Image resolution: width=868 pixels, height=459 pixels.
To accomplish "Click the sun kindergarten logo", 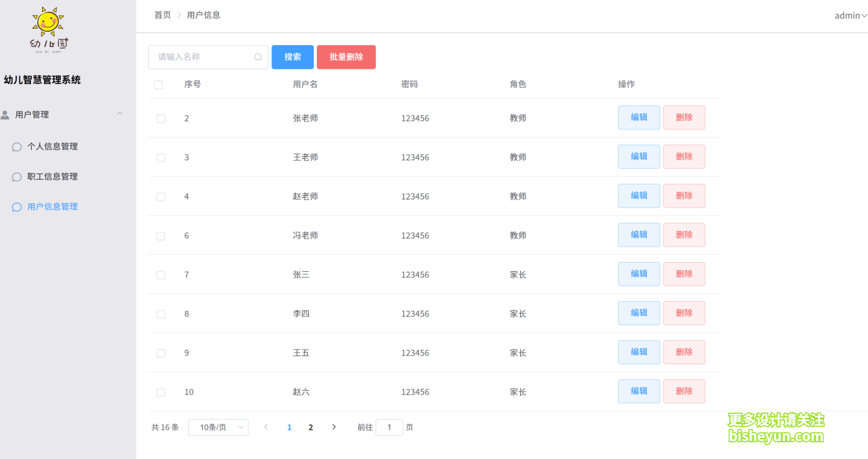I will (50, 30).
